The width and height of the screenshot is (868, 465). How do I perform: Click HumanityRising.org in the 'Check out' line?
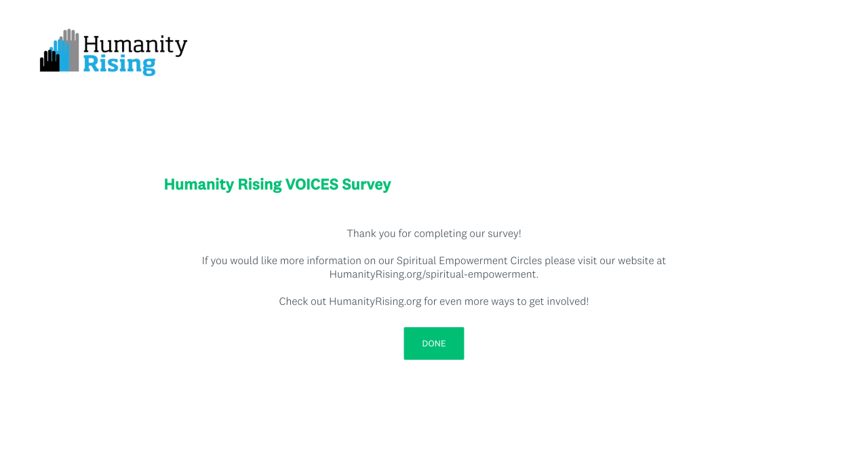[375, 301]
